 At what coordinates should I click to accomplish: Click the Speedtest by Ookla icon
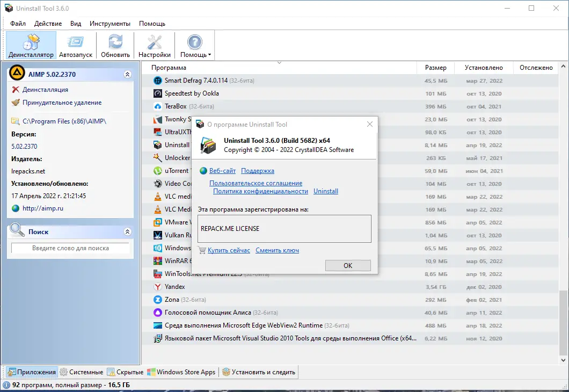[x=157, y=93]
